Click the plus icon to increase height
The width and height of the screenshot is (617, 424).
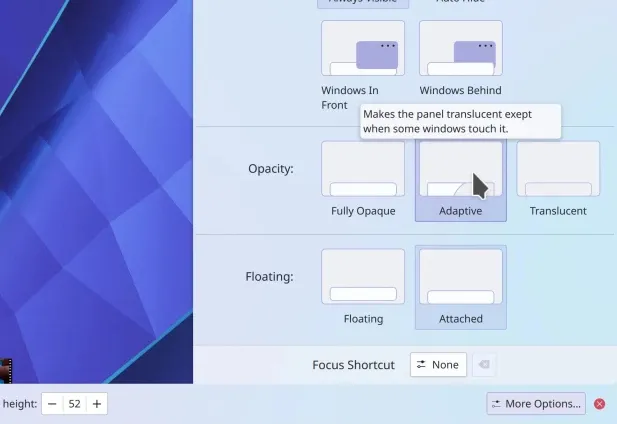point(96,404)
